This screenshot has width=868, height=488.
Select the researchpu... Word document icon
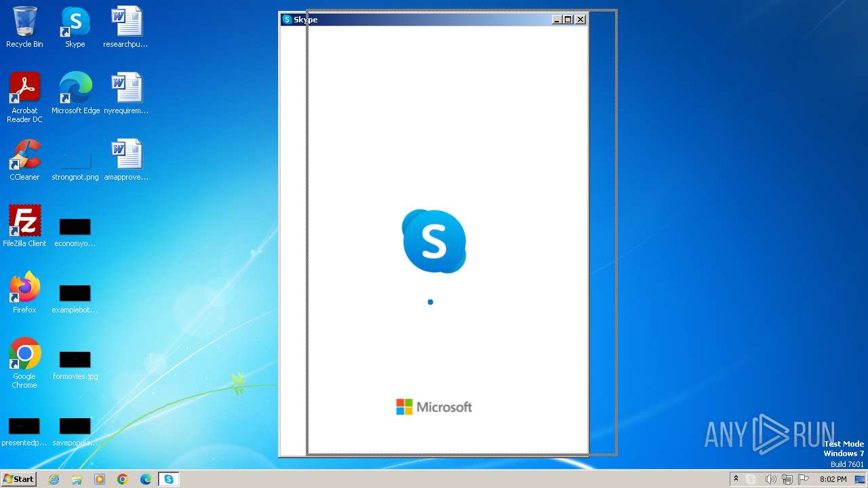tap(126, 27)
